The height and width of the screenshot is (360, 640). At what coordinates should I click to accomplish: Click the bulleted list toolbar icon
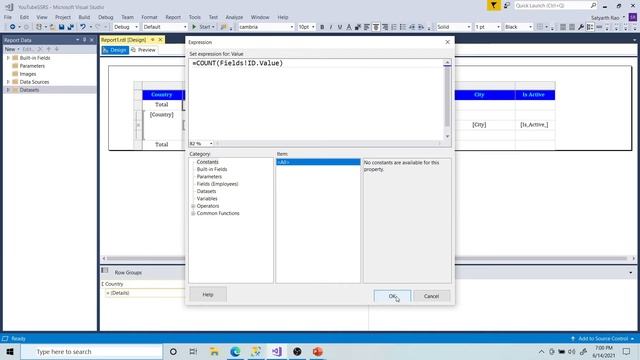403,27
